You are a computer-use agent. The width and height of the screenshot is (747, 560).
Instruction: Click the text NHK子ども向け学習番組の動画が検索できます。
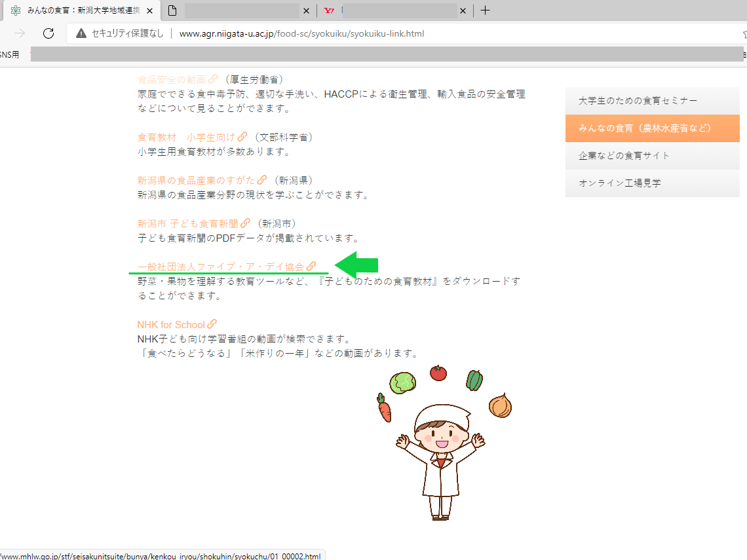pos(244,339)
